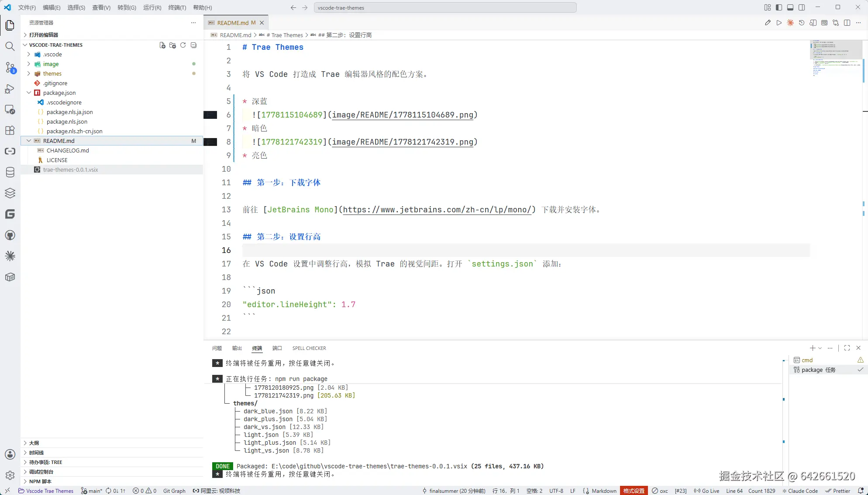
Task: Open the Search view in activity bar
Action: 10,46
